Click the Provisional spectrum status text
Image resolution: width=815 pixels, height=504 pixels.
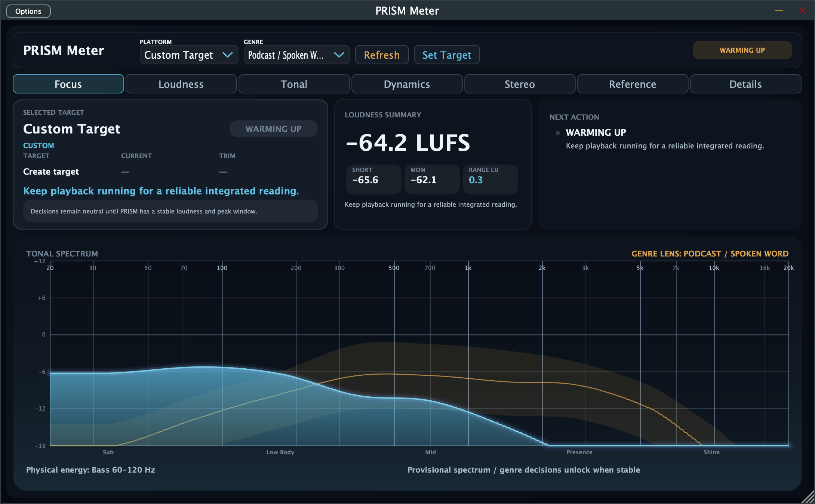[x=524, y=470]
